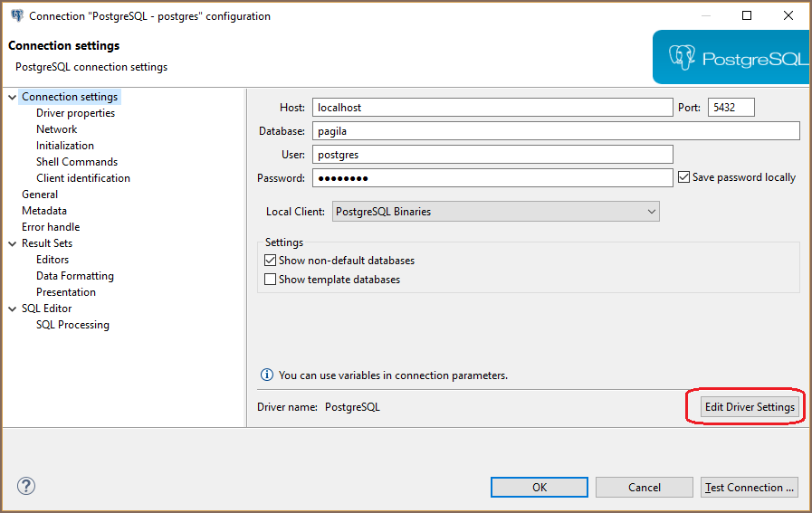This screenshot has width=812, height=513.
Task: Click OK to save the configuration
Action: 539,487
